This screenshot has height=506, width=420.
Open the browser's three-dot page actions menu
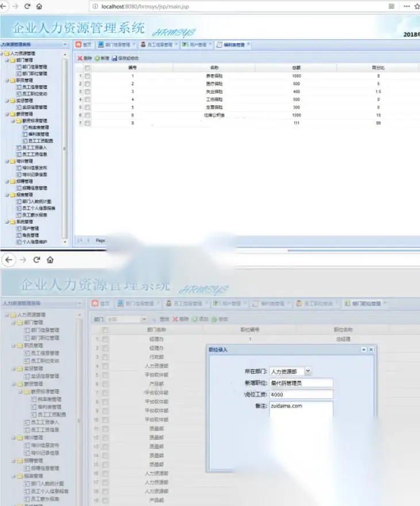click(x=407, y=6)
